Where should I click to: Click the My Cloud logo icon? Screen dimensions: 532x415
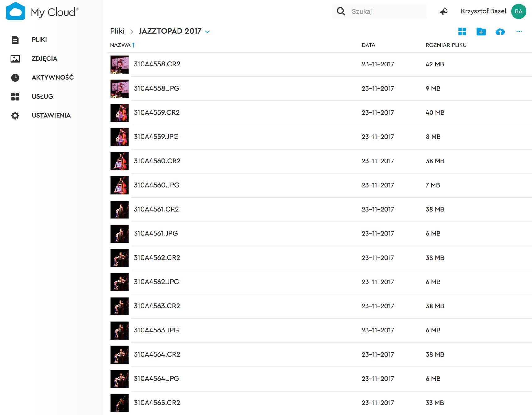(15, 11)
